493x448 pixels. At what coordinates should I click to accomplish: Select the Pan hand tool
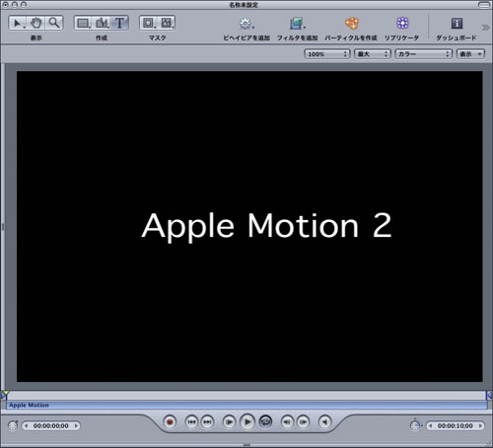pyautogui.click(x=36, y=23)
